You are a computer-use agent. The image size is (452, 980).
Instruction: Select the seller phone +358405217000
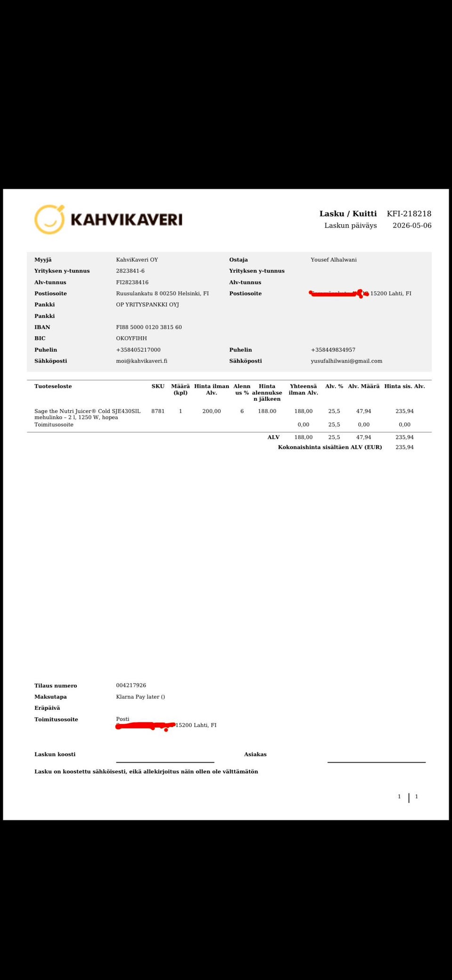coord(138,350)
